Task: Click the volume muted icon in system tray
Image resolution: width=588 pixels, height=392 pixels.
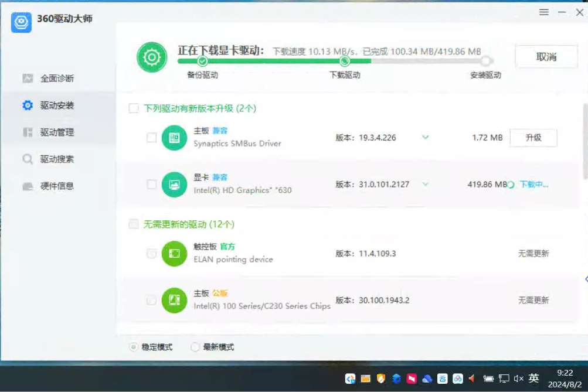Action: pyautogui.click(x=518, y=379)
